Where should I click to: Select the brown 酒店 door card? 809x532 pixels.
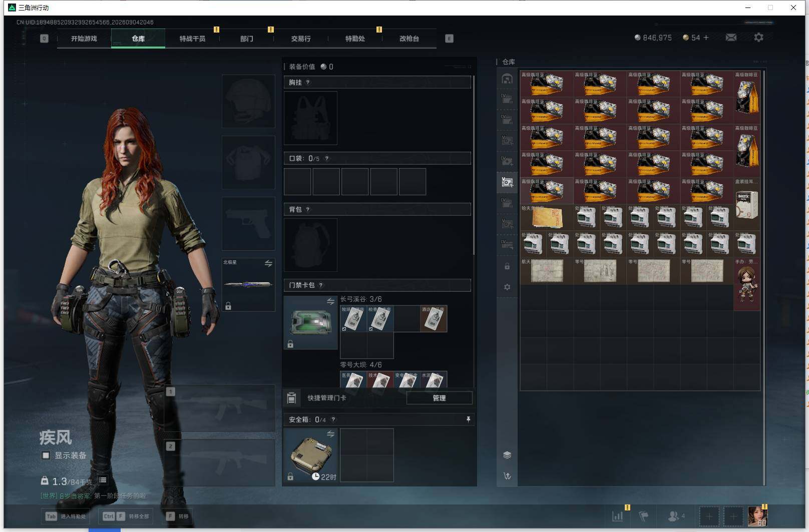(434, 319)
